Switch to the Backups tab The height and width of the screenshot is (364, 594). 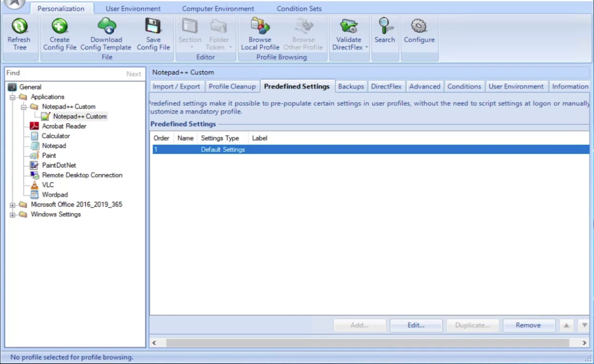point(351,86)
